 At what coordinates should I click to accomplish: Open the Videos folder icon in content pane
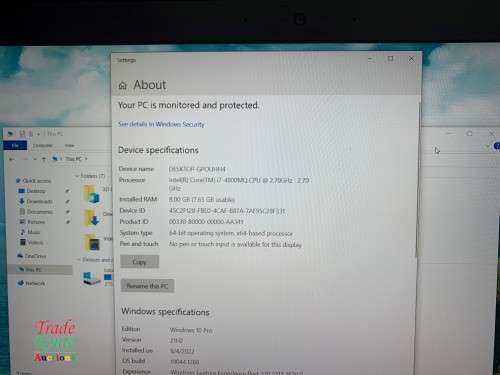(x=92, y=243)
